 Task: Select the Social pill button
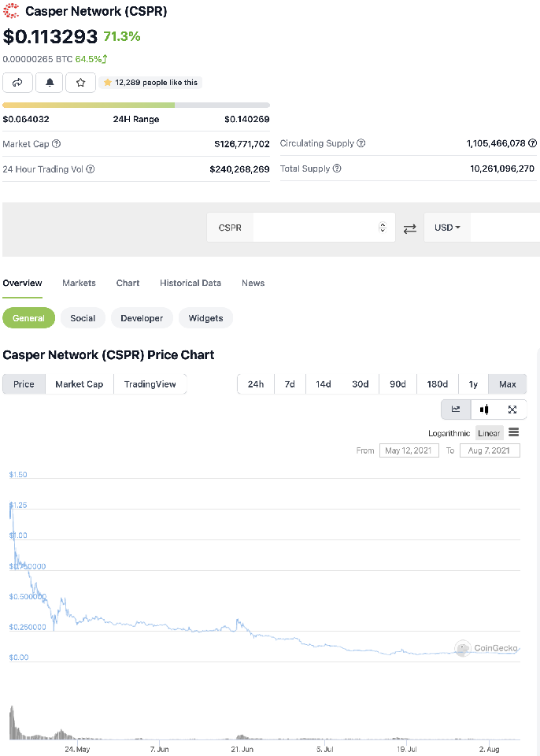83,318
